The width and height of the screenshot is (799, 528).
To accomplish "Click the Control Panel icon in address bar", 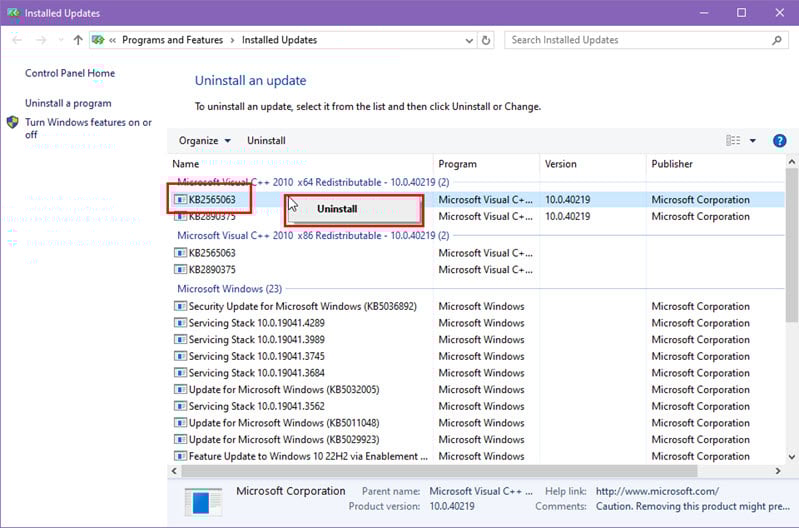I will (x=98, y=40).
